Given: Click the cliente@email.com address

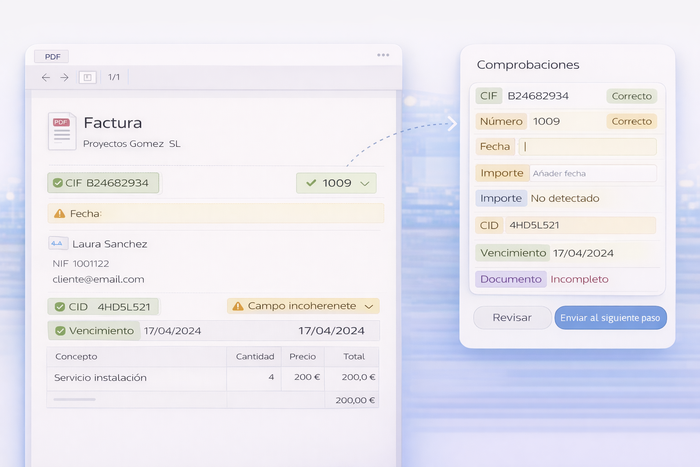Looking at the screenshot, I should click(x=98, y=279).
